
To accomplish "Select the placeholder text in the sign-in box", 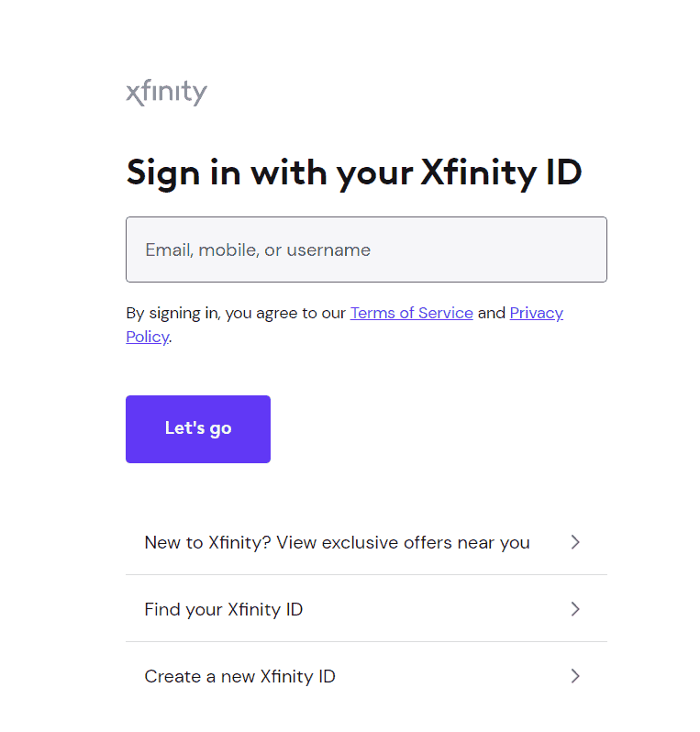I will [258, 250].
